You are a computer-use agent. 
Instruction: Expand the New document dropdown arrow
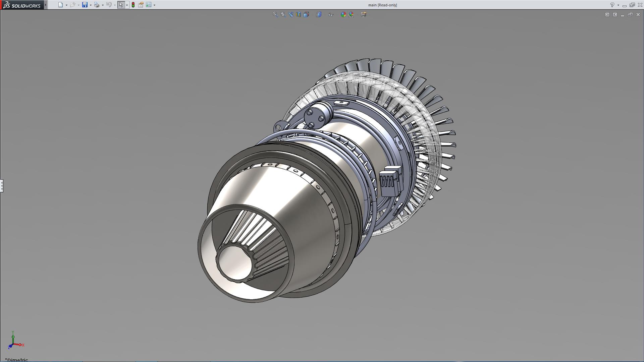coord(66,5)
